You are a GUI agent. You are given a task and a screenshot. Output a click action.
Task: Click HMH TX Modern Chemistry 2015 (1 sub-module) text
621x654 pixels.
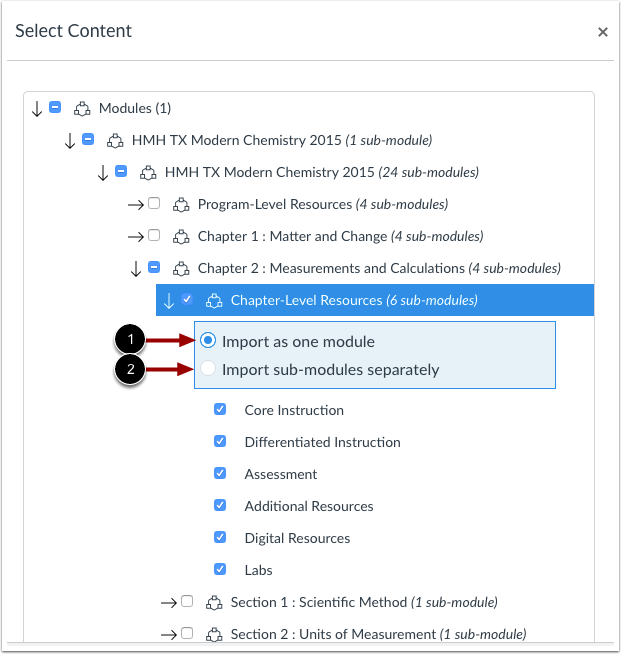[282, 141]
